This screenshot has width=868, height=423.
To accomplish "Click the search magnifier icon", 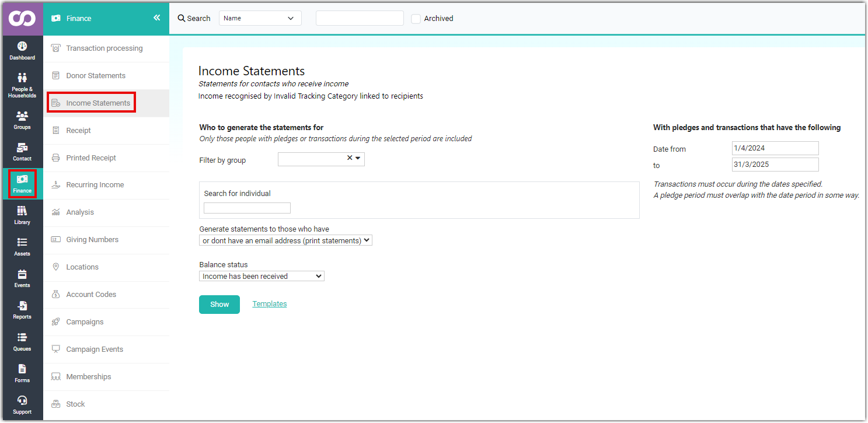I will click(x=182, y=19).
